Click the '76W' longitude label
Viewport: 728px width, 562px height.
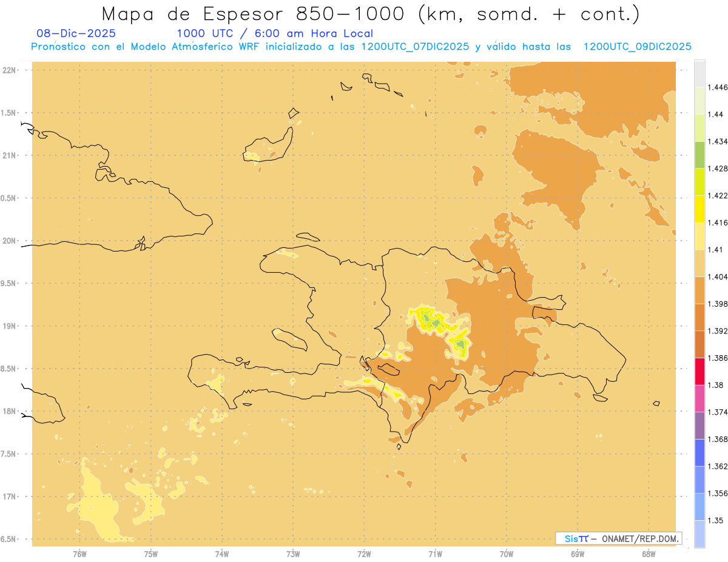click(x=79, y=554)
